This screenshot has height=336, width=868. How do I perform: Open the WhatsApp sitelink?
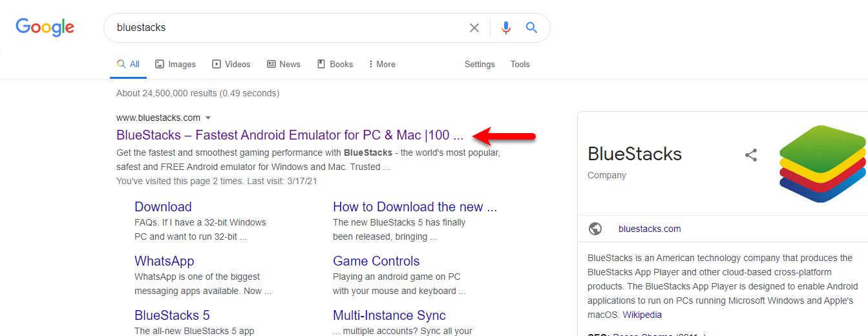pos(164,261)
